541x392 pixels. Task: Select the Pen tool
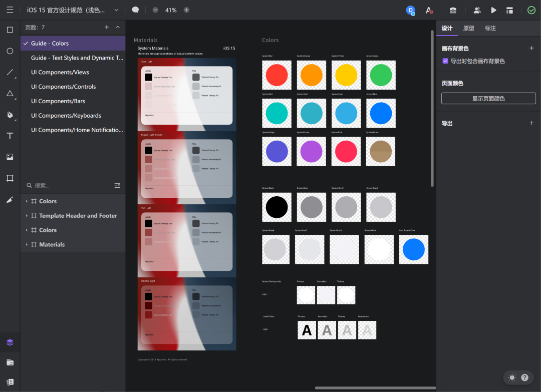10,115
